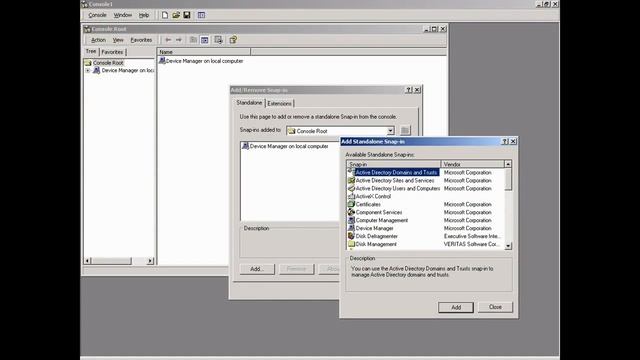This screenshot has height=360, width=640.
Task: Click the Up one level toolbar icon
Action: click(193, 40)
